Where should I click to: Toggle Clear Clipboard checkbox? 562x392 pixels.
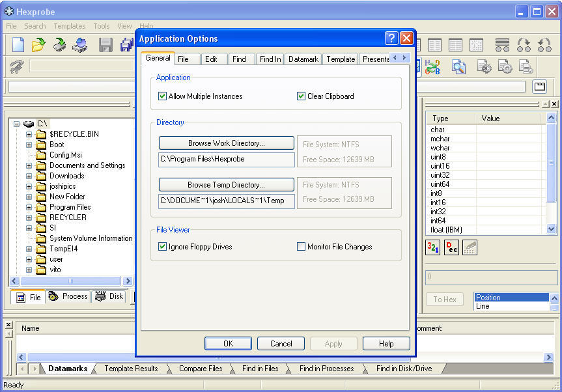301,96
